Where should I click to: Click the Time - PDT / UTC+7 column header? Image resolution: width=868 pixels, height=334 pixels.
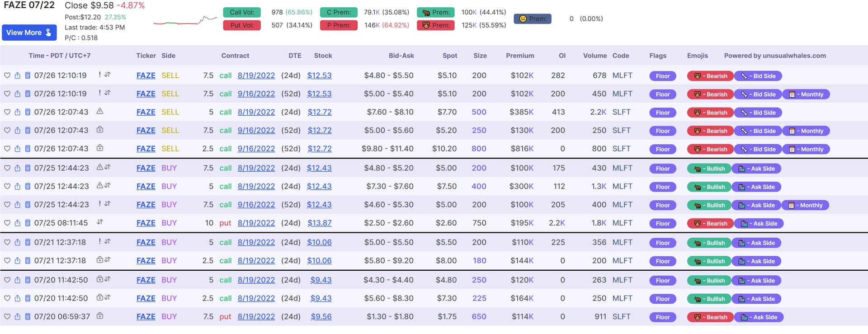[x=60, y=56]
